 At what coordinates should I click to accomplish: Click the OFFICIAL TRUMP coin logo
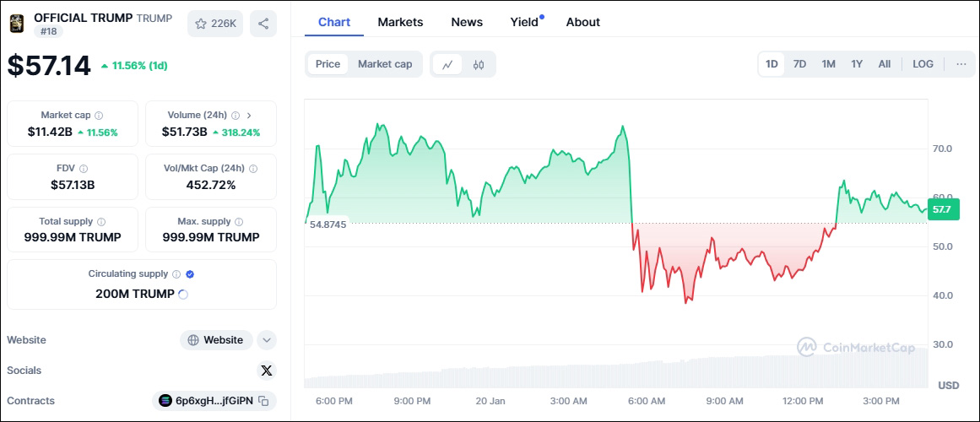(x=16, y=24)
